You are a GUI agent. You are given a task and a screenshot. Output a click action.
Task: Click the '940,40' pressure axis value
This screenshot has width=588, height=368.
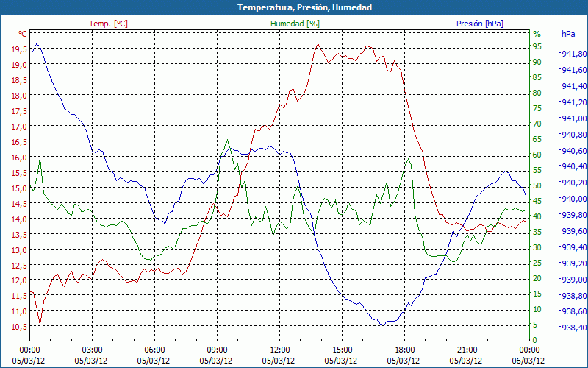[574, 166]
